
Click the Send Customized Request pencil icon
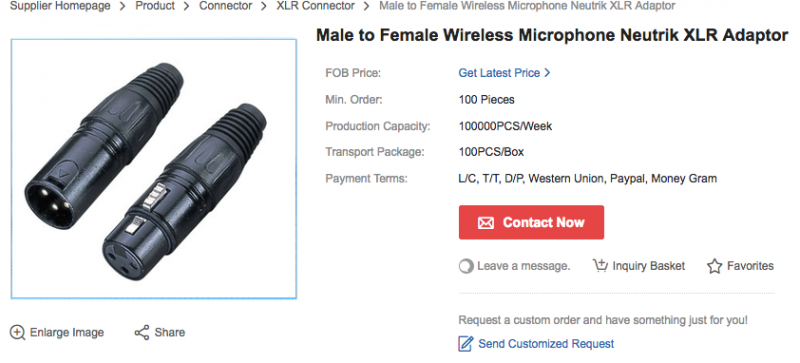click(x=466, y=344)
